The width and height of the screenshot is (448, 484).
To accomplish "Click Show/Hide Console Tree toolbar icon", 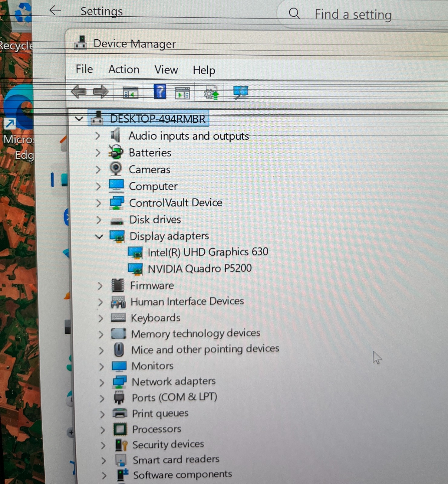I will coord(130,93).
